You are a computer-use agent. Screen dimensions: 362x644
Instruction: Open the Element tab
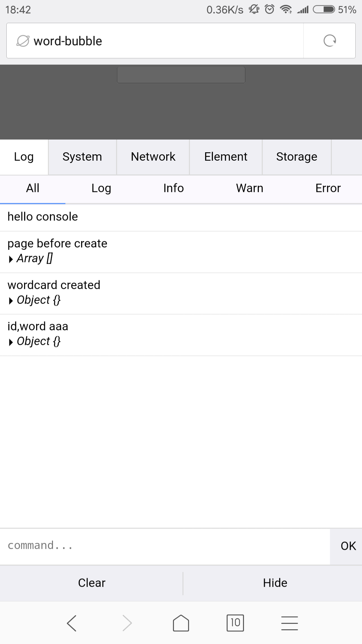point(225,157)
